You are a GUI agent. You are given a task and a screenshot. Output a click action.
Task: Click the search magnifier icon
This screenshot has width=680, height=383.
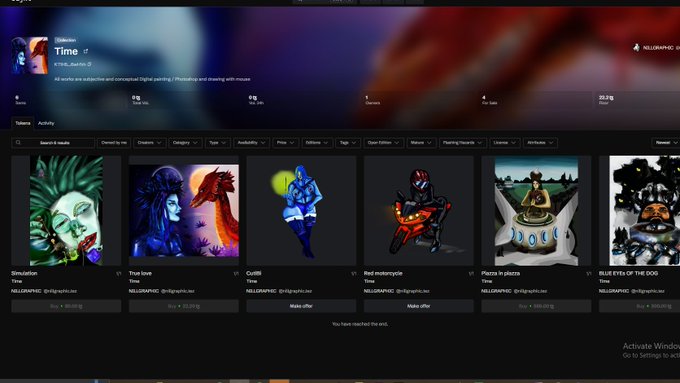18,142
